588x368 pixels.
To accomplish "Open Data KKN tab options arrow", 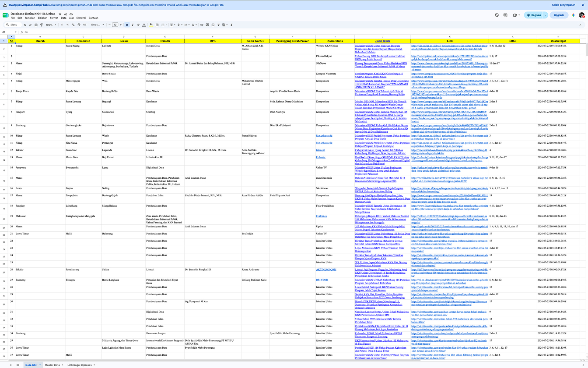I will [40, 364].
